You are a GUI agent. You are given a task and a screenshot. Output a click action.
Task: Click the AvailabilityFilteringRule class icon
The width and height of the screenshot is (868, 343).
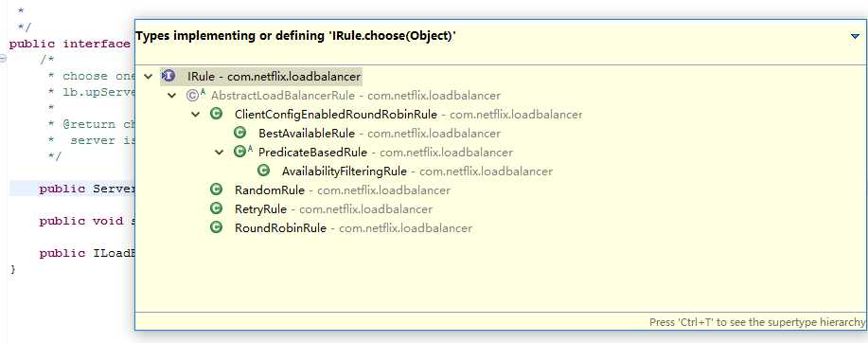coord(263,171)
